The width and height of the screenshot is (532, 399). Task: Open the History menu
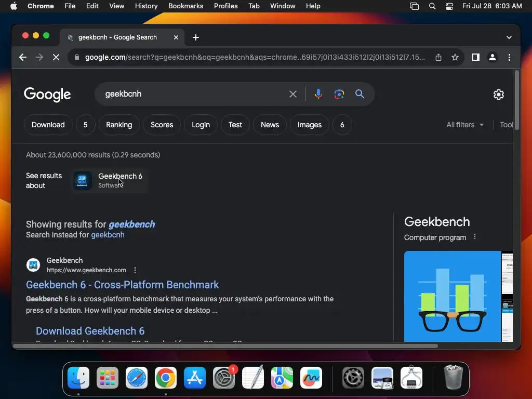[x=146, y=6]
